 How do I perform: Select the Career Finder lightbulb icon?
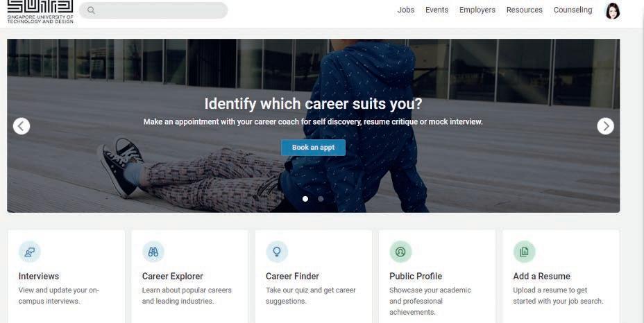(277, 252)
